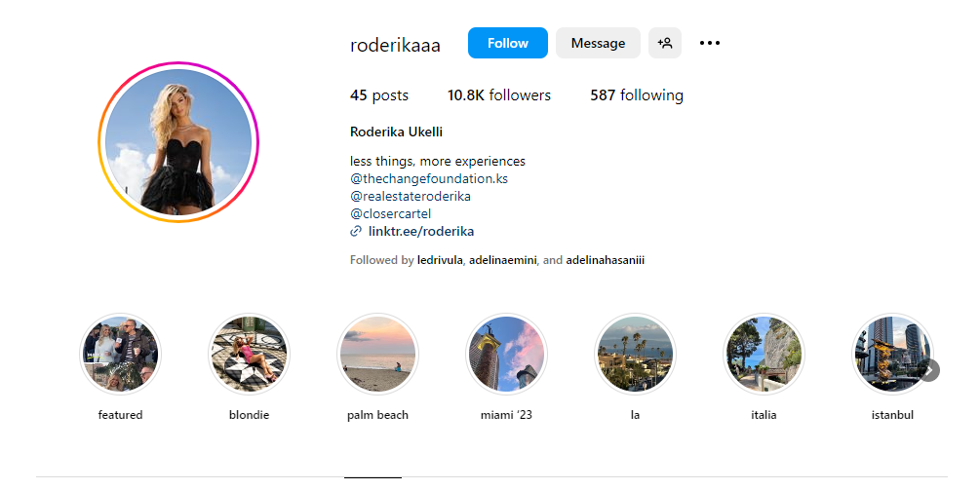Show more highlights with the right arrow
Viewport: 980px width, 490px height.
click(929, 370)
